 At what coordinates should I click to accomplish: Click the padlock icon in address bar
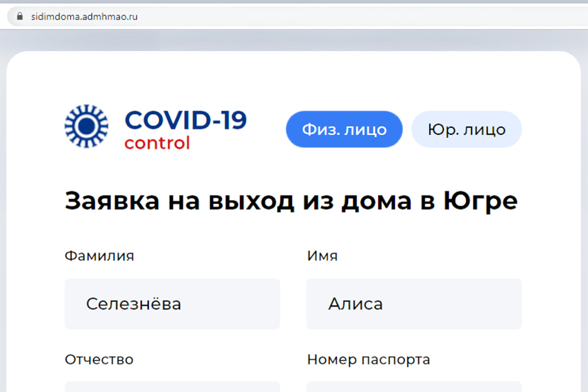pyautogui.click(x=19, y=16)
